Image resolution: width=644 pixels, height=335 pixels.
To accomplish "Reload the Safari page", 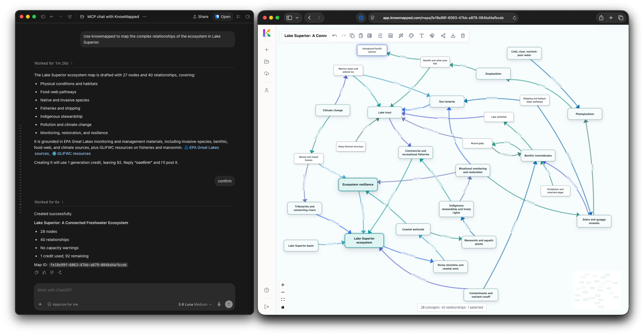I will click(x=514, y=18).
